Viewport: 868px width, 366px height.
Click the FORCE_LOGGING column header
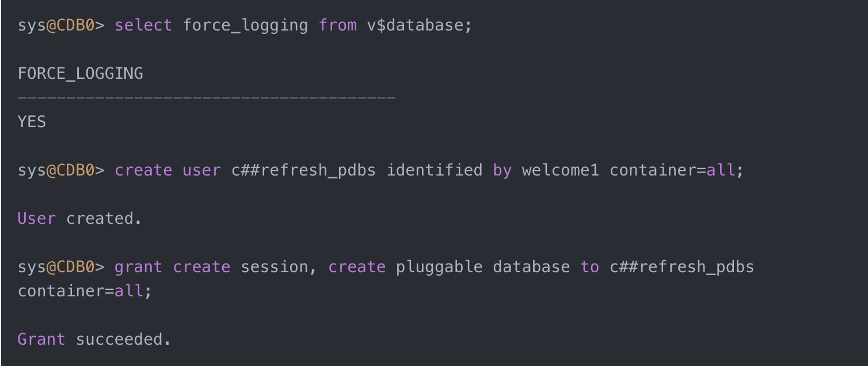pyautogui.click(x=81, y=74)
